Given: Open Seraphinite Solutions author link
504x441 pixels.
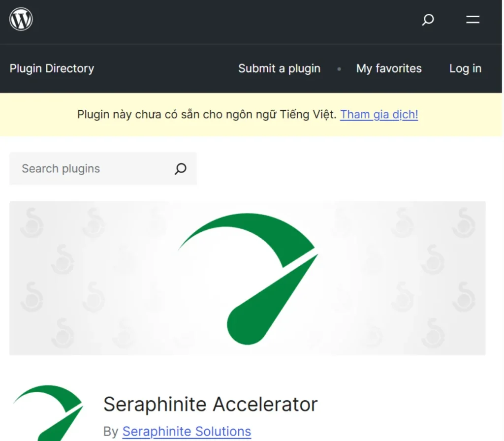Looking at the screenshot, I should tap(187, 431).
